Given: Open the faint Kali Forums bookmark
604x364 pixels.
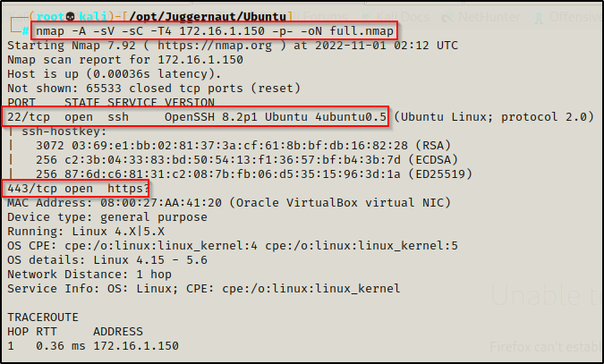Looking at the screenshot, I should tap(322, 17).
